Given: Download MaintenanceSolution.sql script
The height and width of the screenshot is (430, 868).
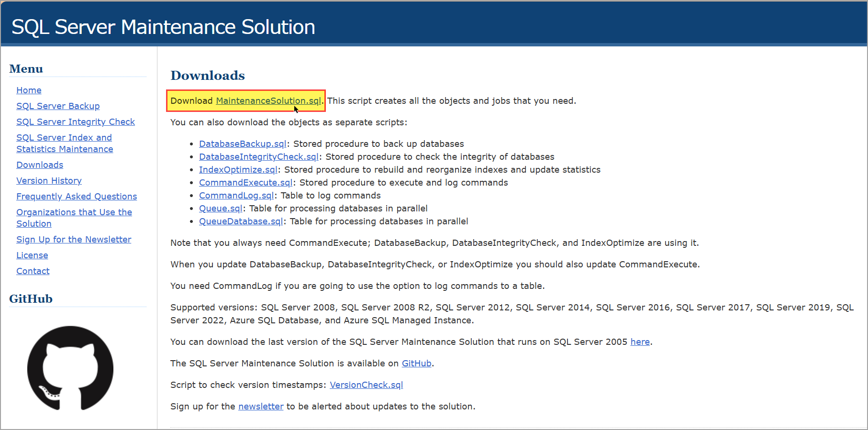Looking at the screenshot, I should (268, 101).
